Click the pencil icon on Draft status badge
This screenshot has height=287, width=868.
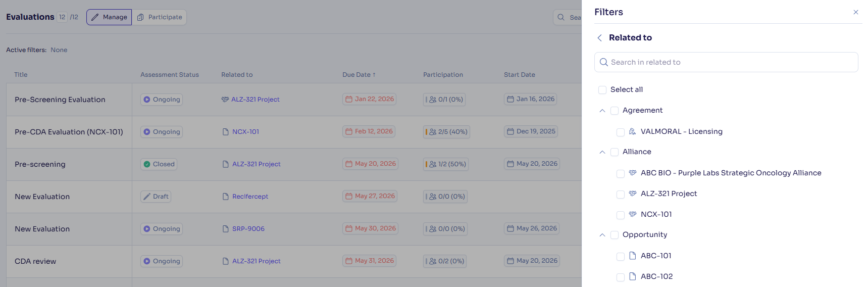point(147,197)
